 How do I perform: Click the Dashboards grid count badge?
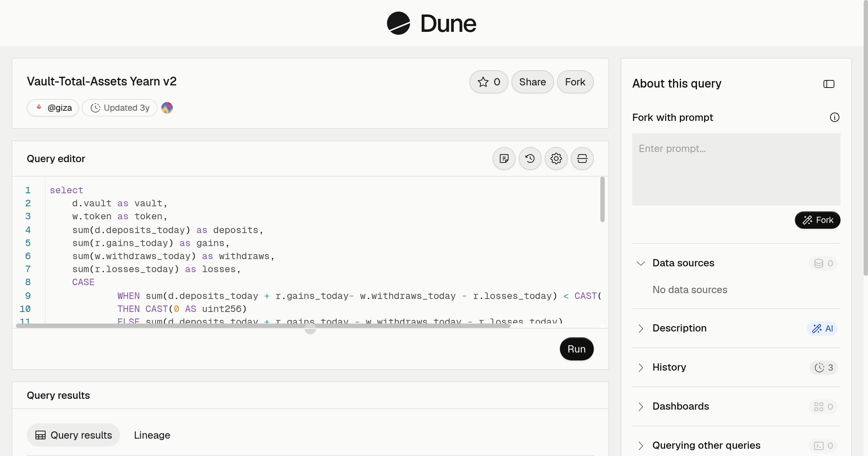(x=824, y=407)
